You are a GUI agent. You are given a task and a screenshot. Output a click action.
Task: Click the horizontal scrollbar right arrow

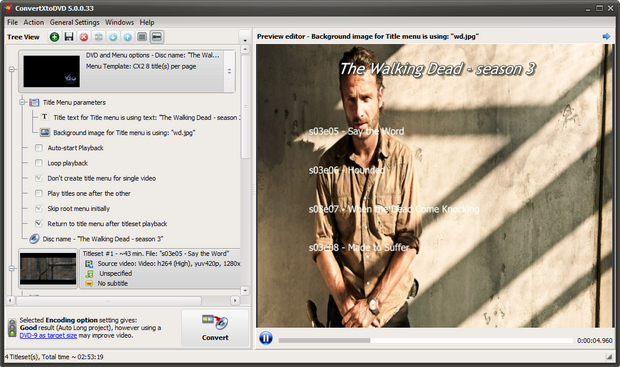[x=235, y=301]
